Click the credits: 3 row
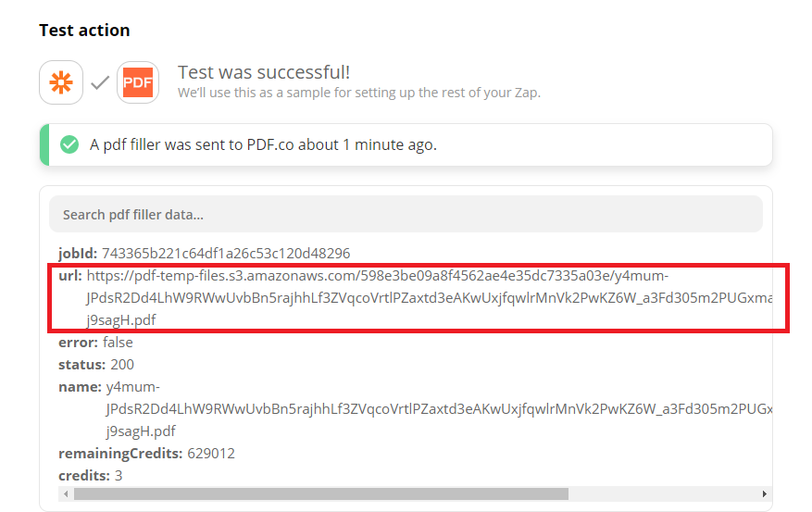This screenshot has width=812, height=512. [90, 475]
